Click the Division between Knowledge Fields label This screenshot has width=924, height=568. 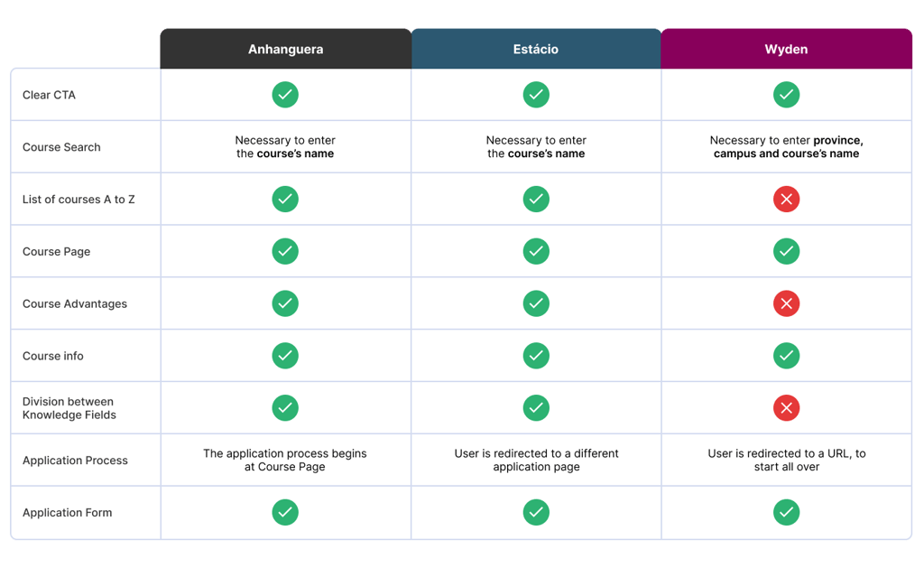pyautogui.click(x=69, y=408)
